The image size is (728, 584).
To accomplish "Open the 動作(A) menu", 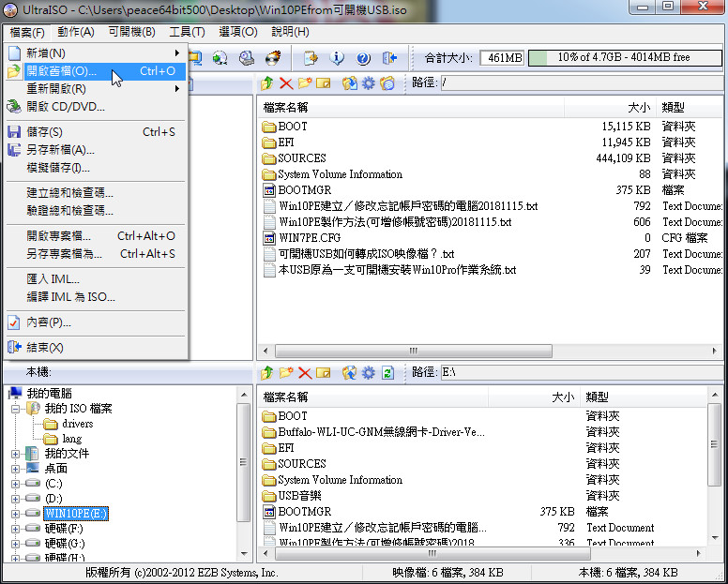I will 76,32.
